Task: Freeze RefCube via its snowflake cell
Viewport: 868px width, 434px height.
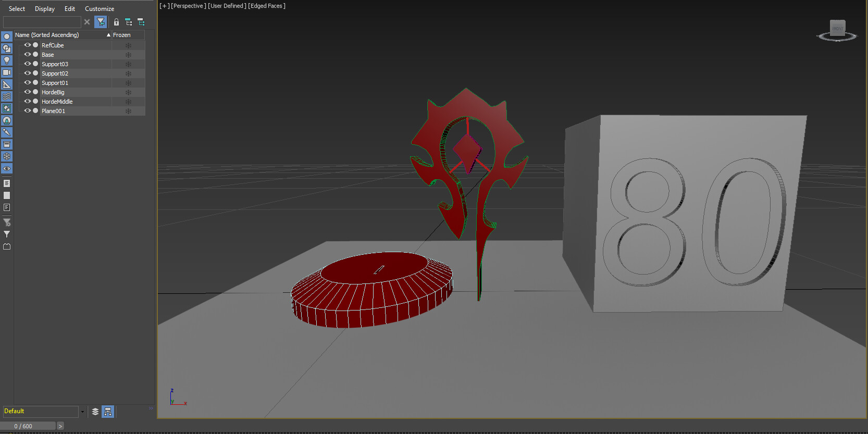Action: 128,45
